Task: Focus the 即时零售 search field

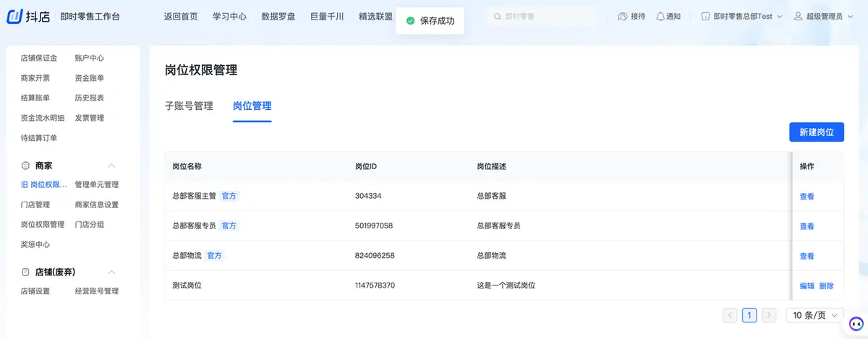Action: pyautogui.click(x=542, y=16)
